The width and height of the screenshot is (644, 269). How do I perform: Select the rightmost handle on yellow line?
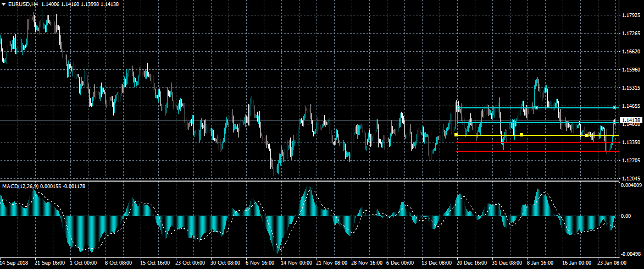[587, 135]
